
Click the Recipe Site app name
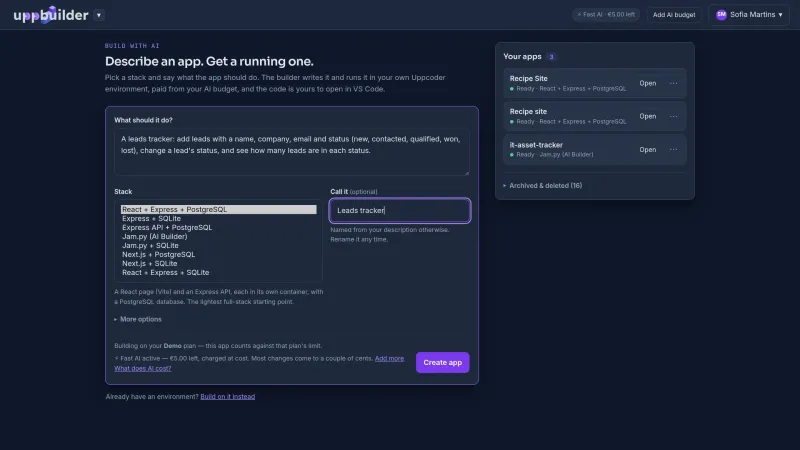point(529,79)
